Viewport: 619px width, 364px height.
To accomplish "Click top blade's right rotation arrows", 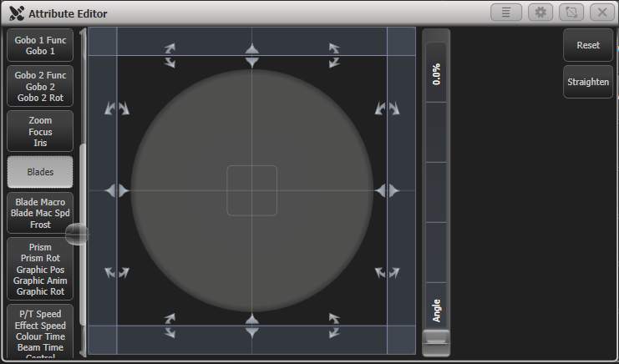I will click(x=333, y=56).
